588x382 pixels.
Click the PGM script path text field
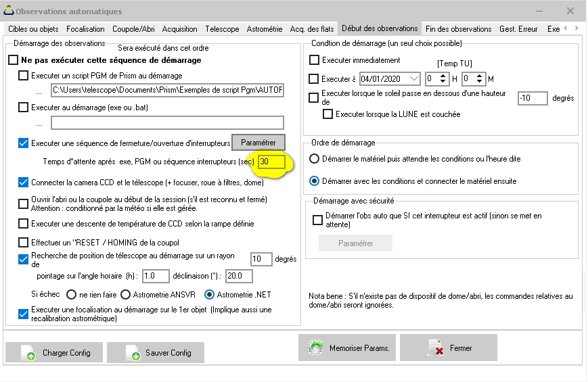[x=167, y=90]
